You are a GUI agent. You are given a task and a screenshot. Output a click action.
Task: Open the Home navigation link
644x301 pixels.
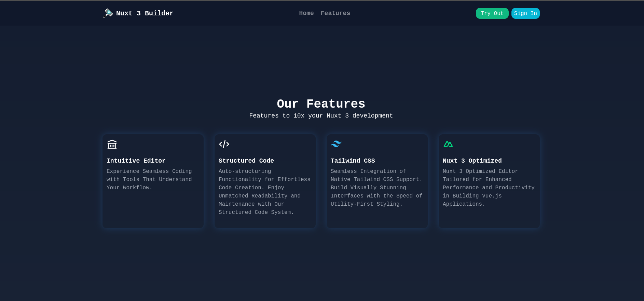[x=306, y=13]
